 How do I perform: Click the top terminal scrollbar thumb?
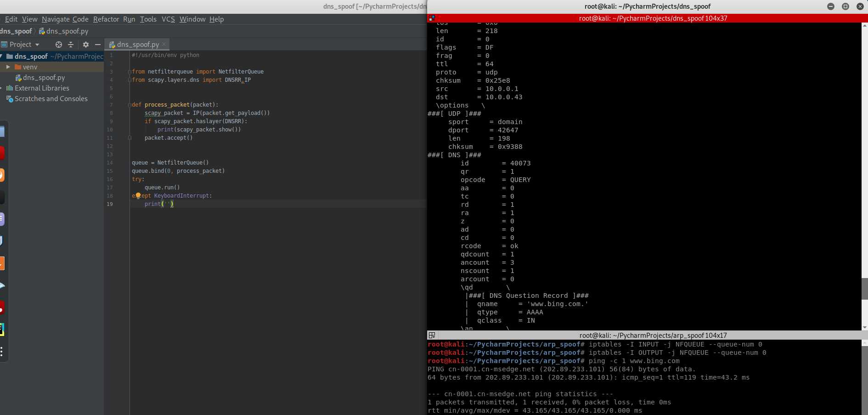(x=864, y=289)
